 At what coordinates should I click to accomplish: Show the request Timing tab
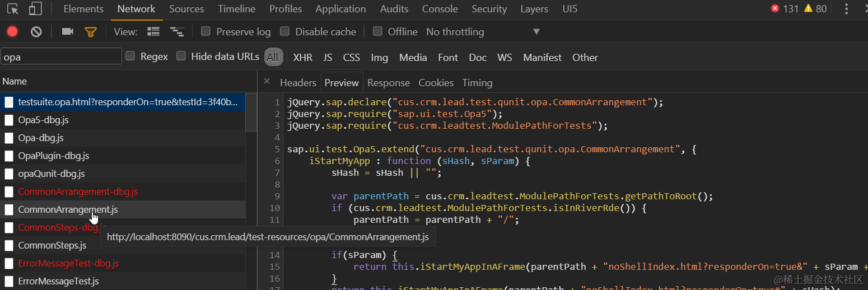point(477,82)
